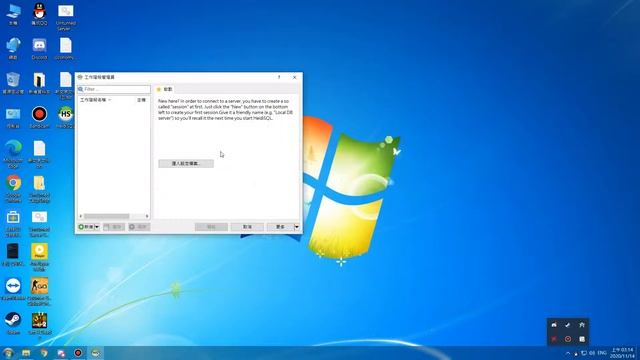This screenshot has height=360, width=640.
Task: Click the network icon in system tray
Action: (x=584, y=353)
